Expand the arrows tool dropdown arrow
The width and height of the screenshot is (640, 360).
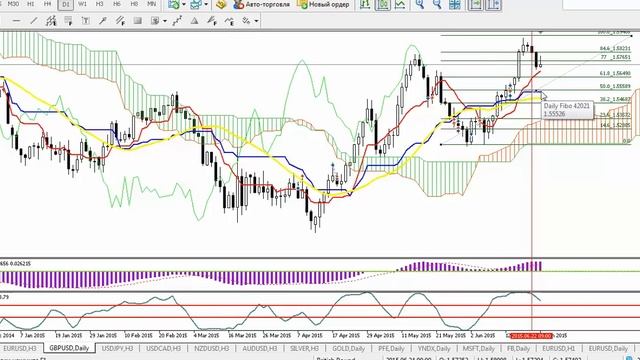(x=256, y=21)
